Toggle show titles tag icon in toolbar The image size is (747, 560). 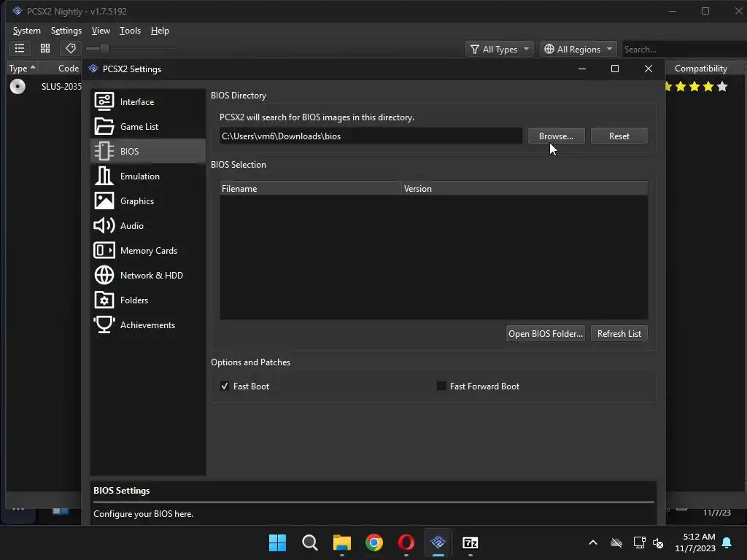71,48
